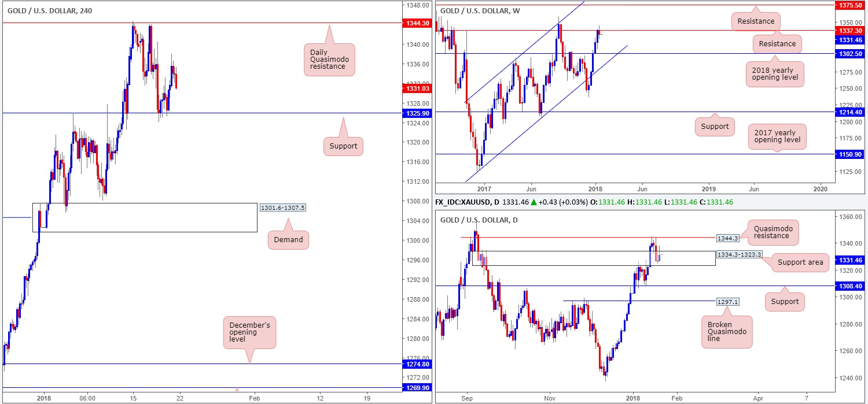Click the blue 1302.50 price label
Viewport: 868px width, 404px height.
click(x=850, y=53)
